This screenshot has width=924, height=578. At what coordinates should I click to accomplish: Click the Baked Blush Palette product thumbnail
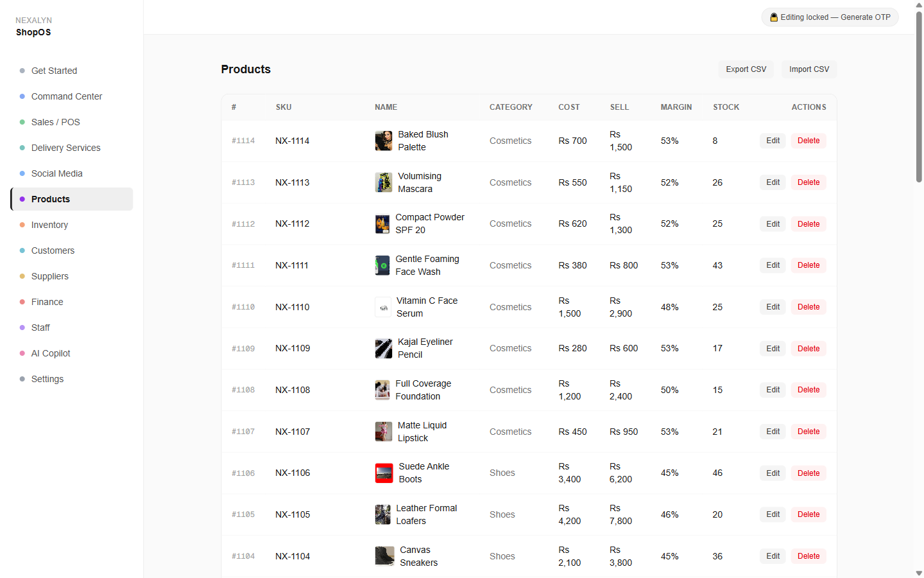coord(384,141)
